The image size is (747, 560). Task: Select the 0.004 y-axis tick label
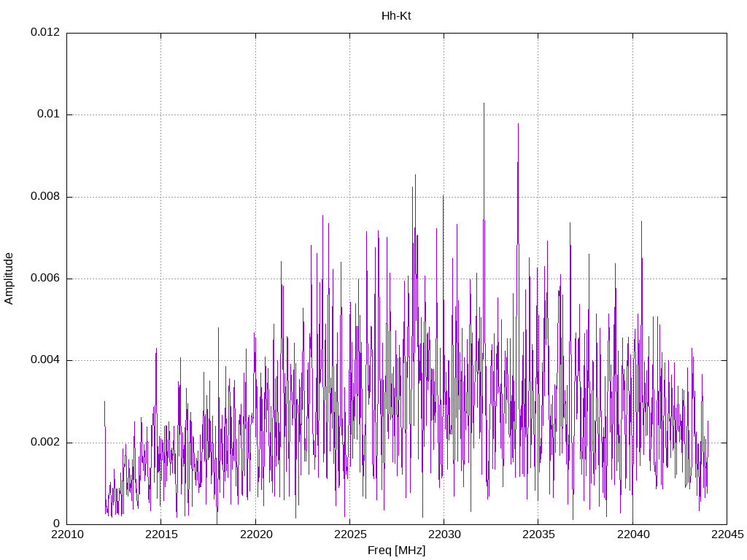click(x=45, y=360)
